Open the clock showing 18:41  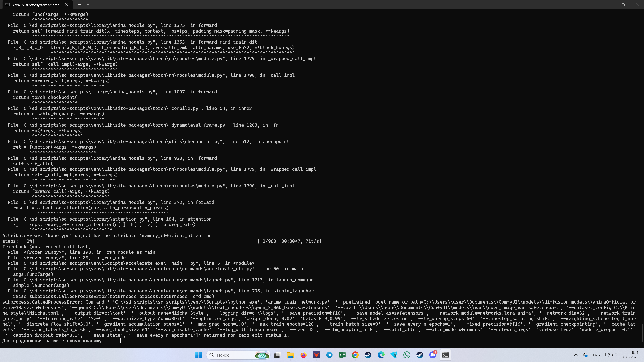click(630, 355)
